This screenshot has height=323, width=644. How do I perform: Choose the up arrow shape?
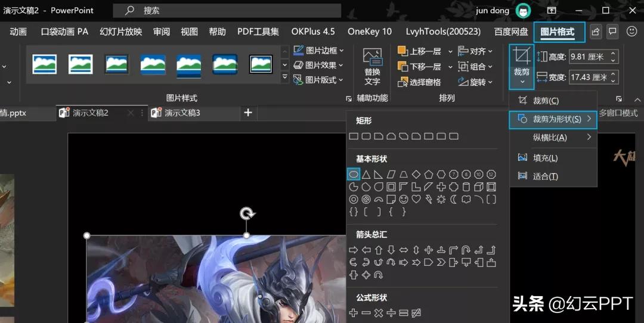pos(379,250)
